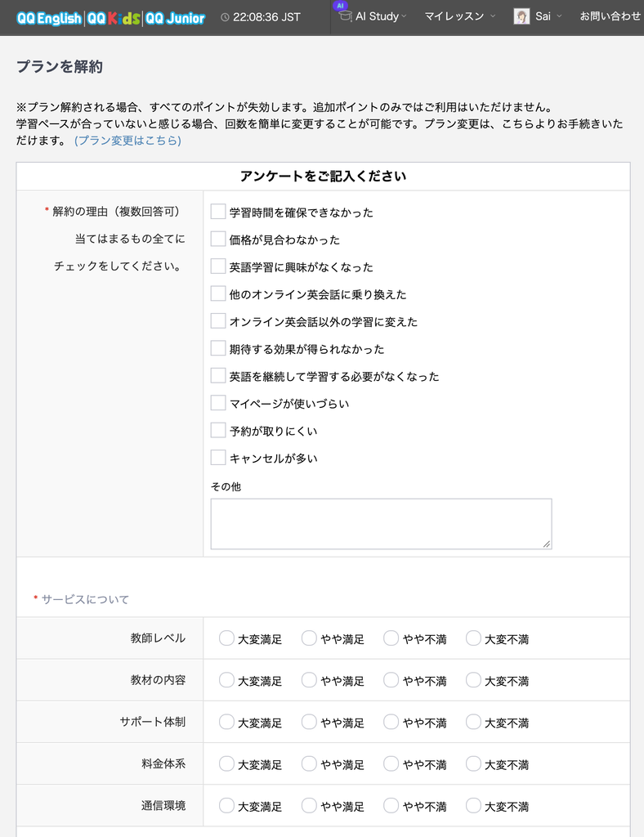Select 大変満足 for サポート体制
The image size is (644, 837).
point(226,722)
